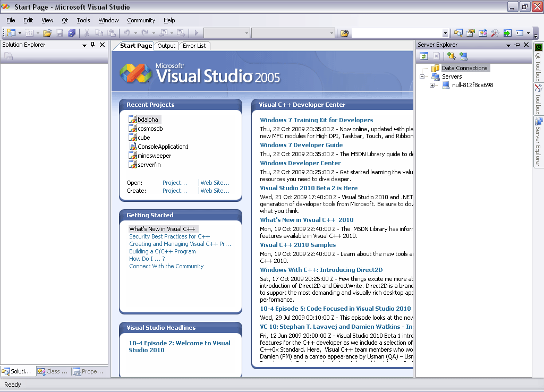Click the Find in Files binoculars icon
544x392 pixels.
click(x=344, y=33)
